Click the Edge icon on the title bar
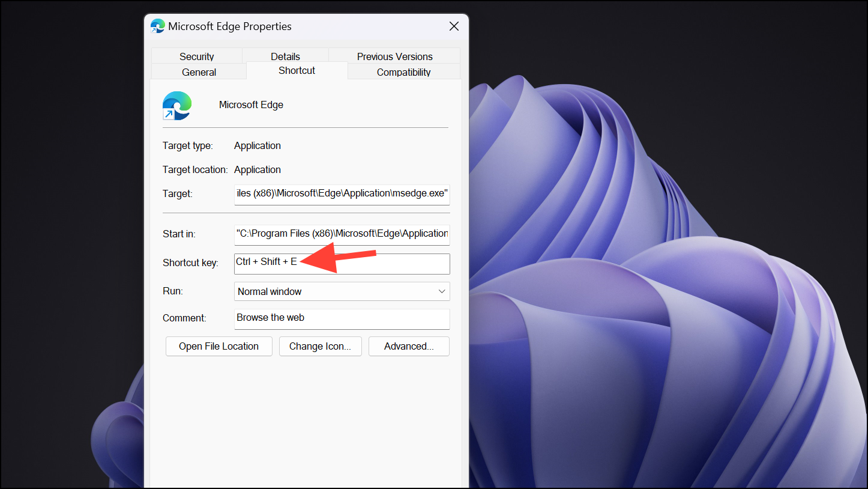This screenshot has width=868, height=489. [157, 26]
